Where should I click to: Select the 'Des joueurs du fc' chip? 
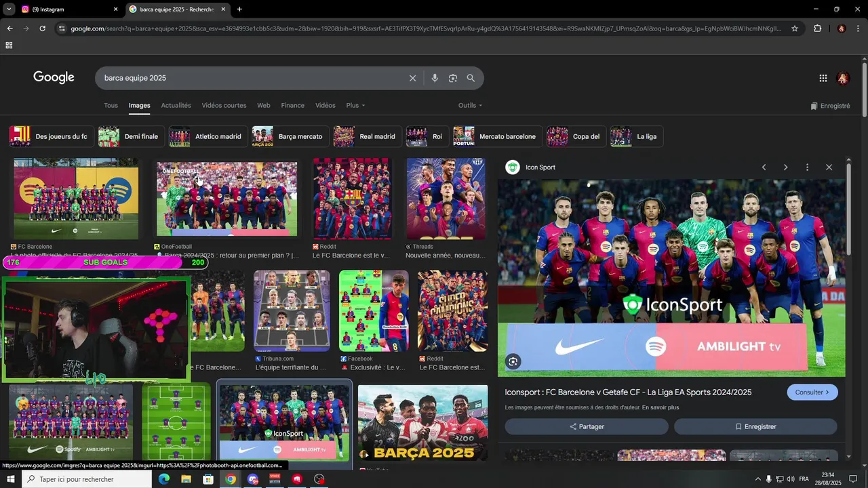[51, 136]
